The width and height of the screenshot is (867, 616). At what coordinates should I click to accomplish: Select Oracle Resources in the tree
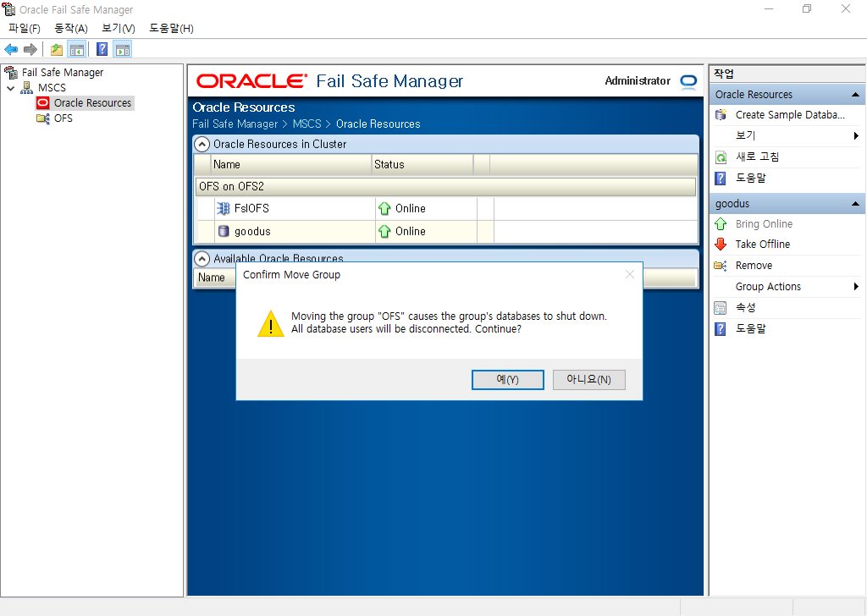(x=92, y=102)
